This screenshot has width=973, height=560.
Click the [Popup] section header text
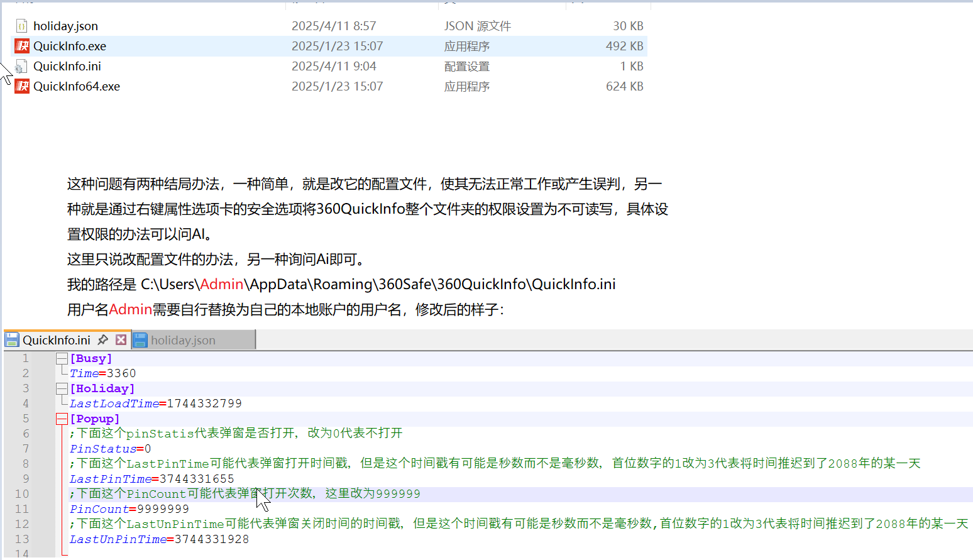(x=95, y=419)
